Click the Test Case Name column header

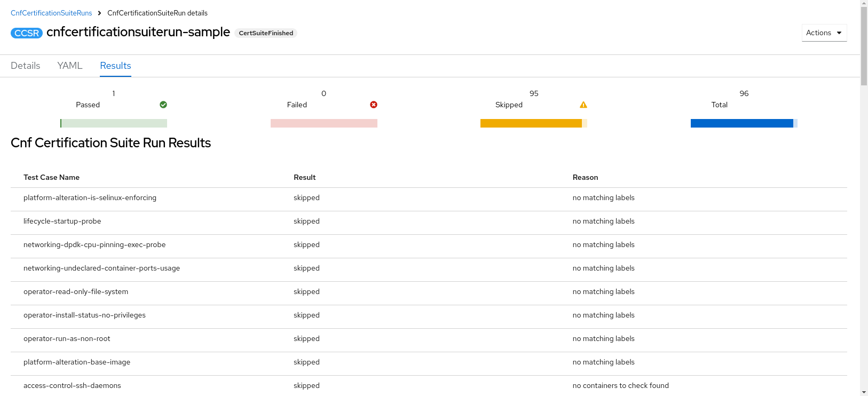coord(51,177)
